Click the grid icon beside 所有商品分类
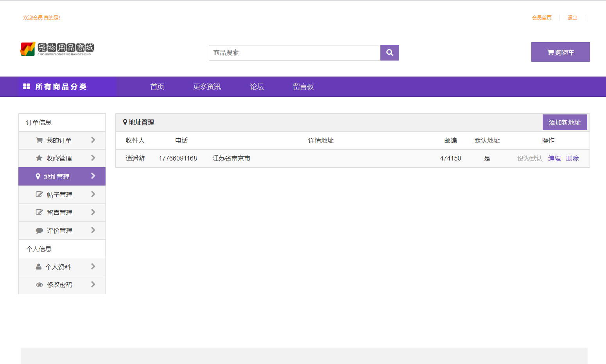 (x=27, y=86)
